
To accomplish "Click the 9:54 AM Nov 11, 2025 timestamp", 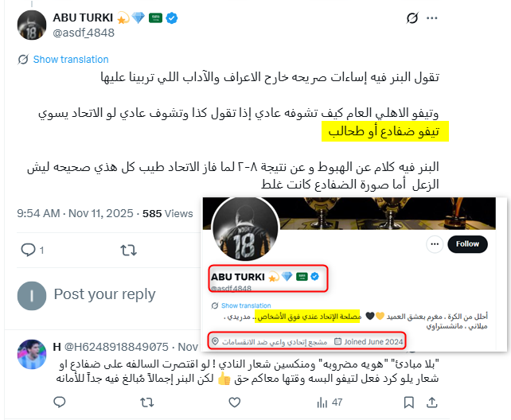I will [x=75, y=214].
